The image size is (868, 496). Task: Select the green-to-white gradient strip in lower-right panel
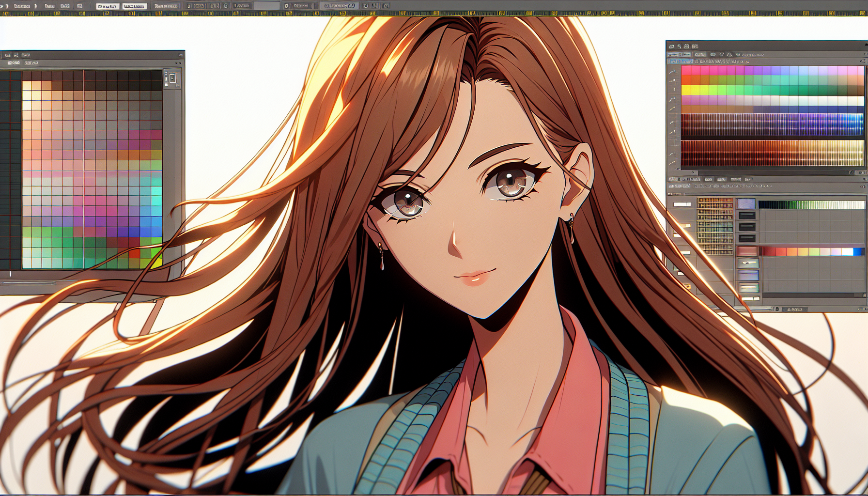tap(812, 205)
